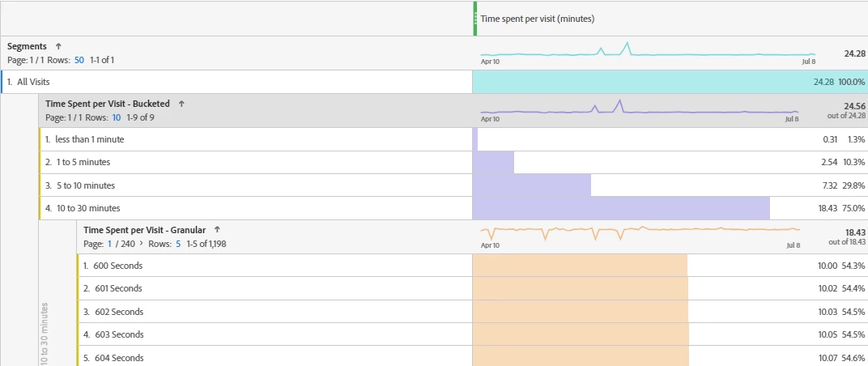Click the 10.00 54.3% value cell
Viewport: 868px width, 366px height.
point(670,266)
